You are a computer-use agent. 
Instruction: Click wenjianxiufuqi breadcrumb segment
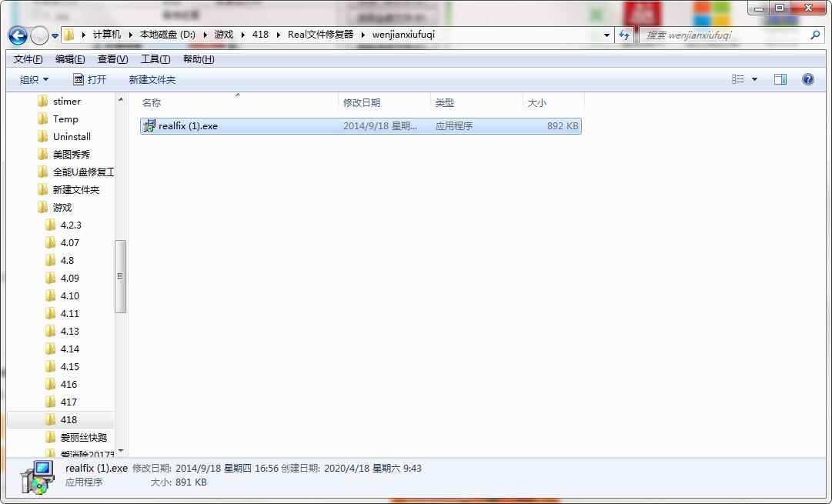(403, 35)
